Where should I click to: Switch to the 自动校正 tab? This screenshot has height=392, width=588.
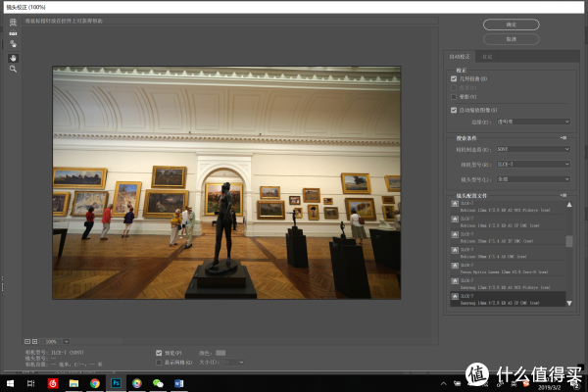(x=460, y=57)
